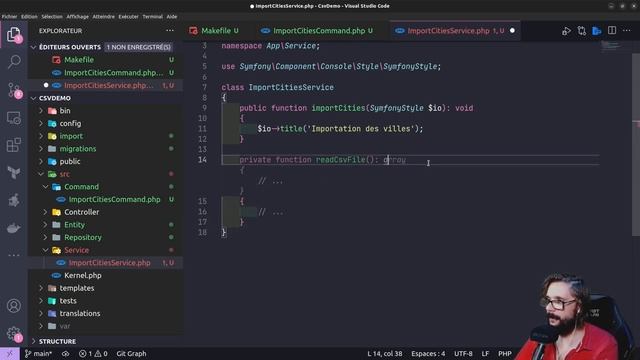Screen dimensions: 640x360
Task: Open the Source Control view
Action: 14,90
